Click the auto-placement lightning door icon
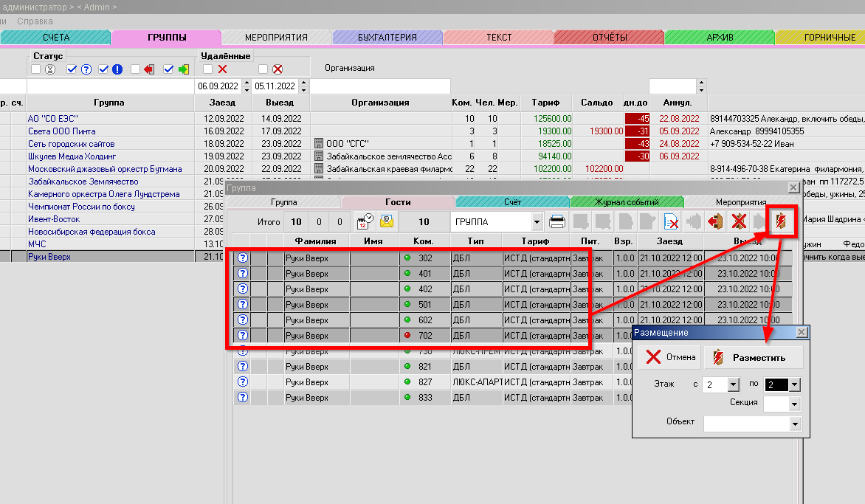 coord(781,221)
